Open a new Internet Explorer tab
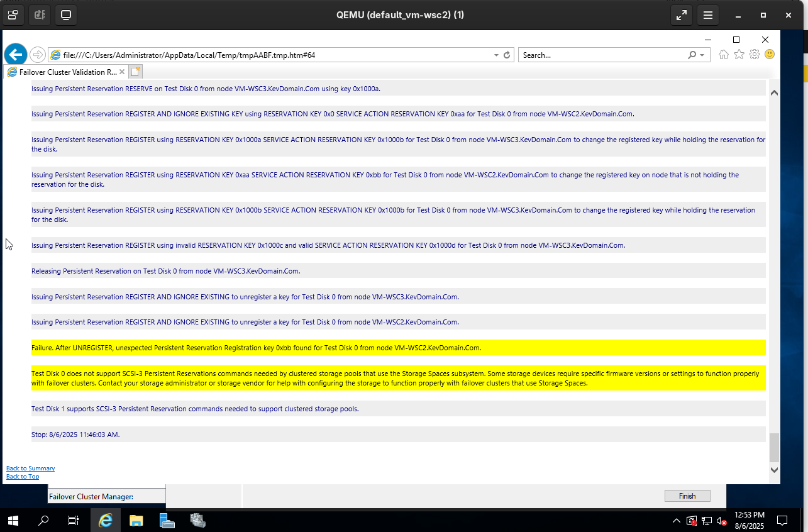 pyautogui.click(x=136, y=71)
